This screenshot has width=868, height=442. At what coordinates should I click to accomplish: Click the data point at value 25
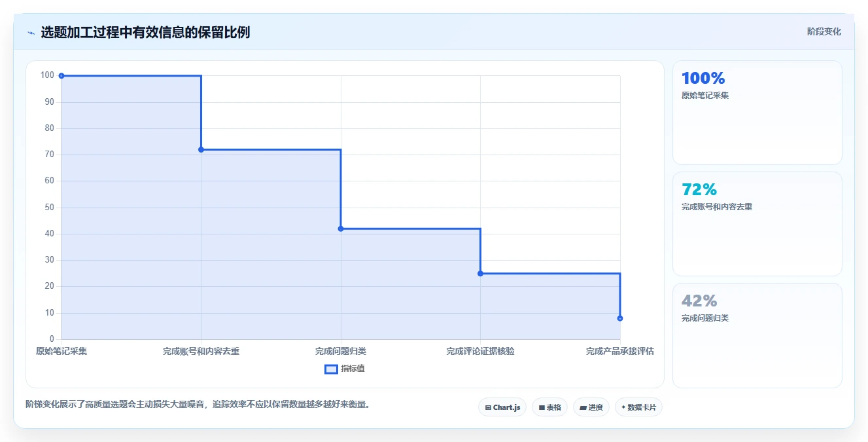click(480, 274)
